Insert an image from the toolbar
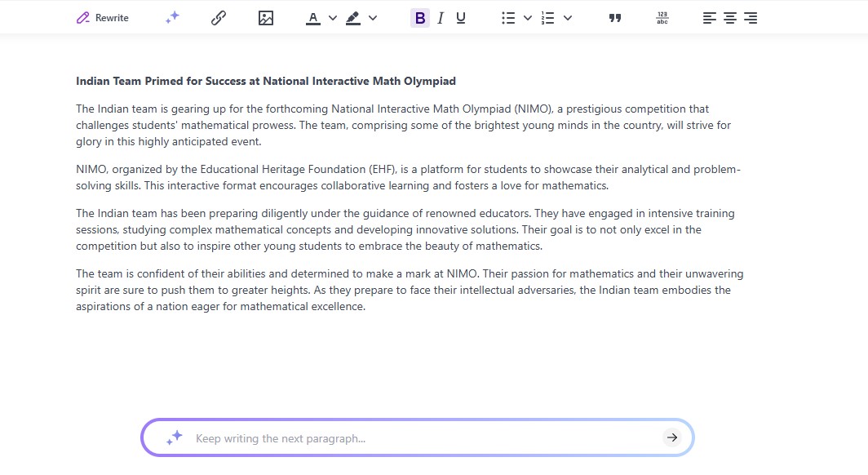The image size is (868, 475). coord(266,17)
